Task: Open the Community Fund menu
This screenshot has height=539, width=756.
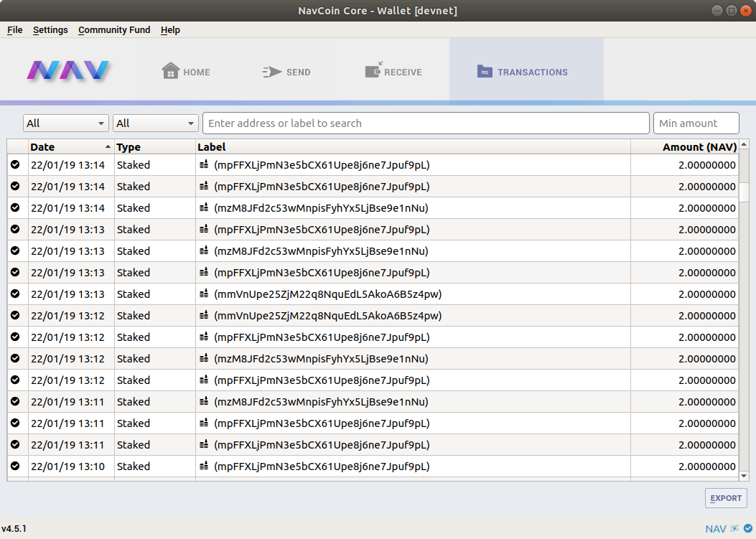Action: 114,30
